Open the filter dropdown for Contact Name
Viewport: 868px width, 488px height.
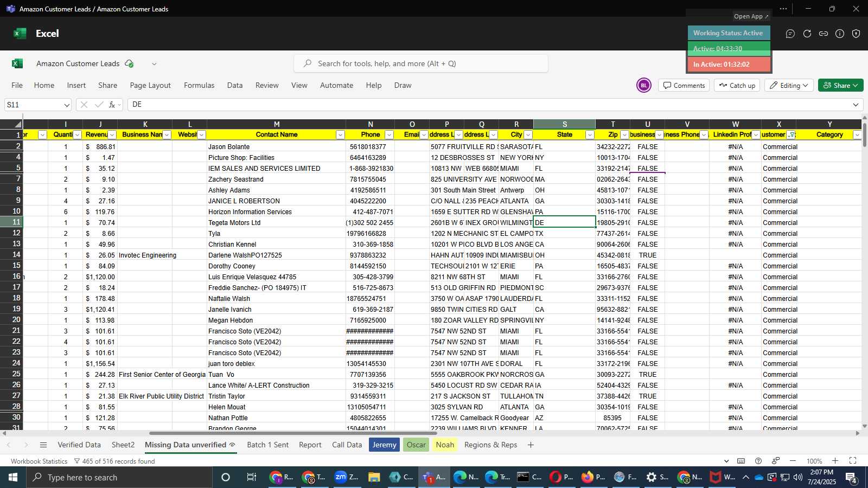[x=340, y=135]
